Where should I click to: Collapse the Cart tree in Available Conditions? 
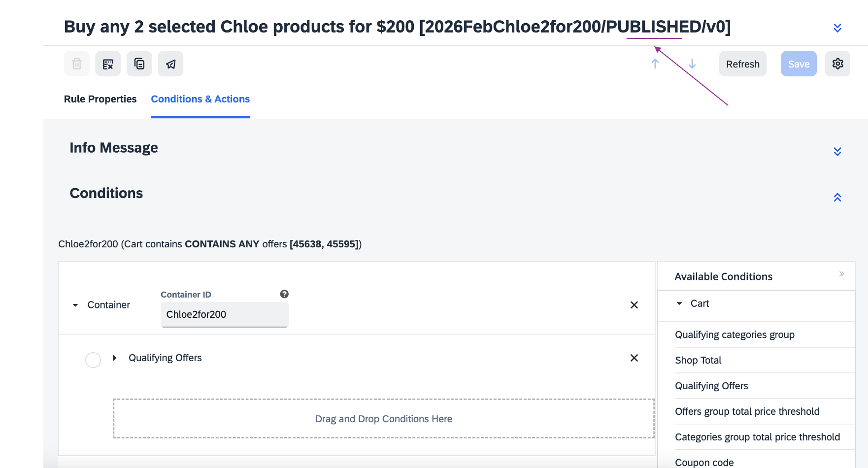click(679, 303)
